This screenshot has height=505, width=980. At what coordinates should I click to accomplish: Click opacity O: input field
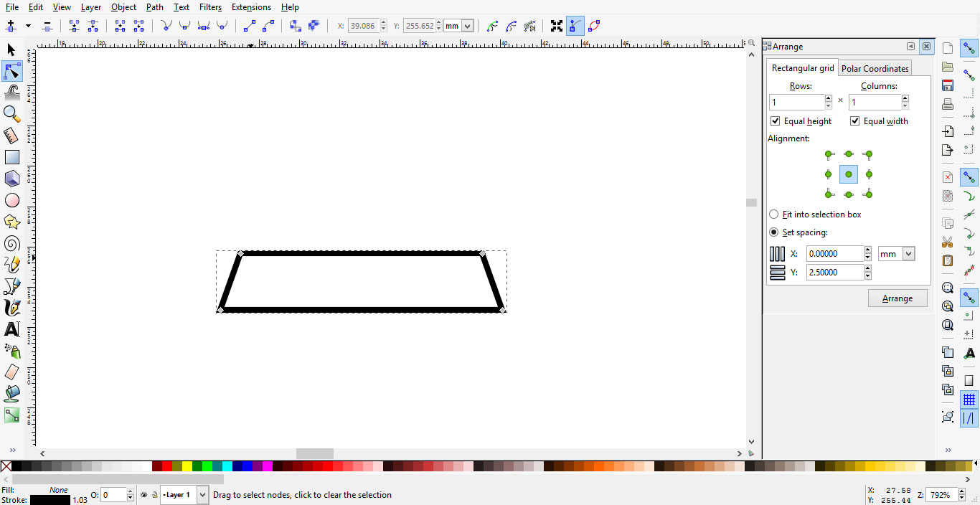coord(113,495)
